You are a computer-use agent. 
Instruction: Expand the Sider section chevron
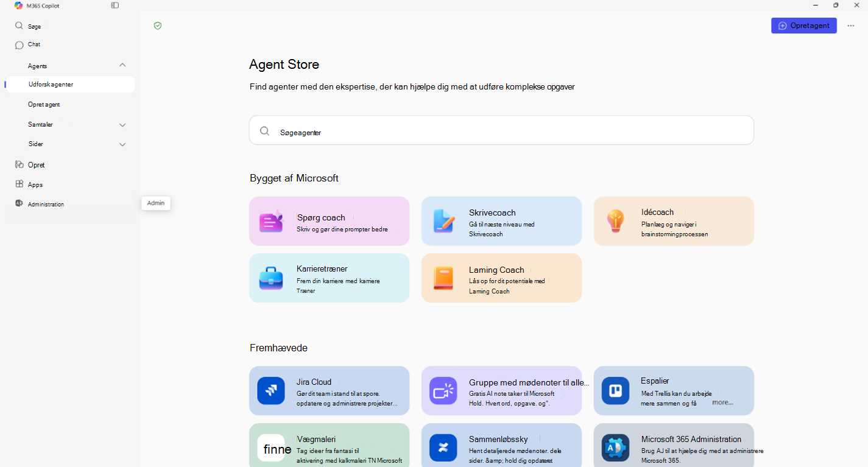(122, 144)
